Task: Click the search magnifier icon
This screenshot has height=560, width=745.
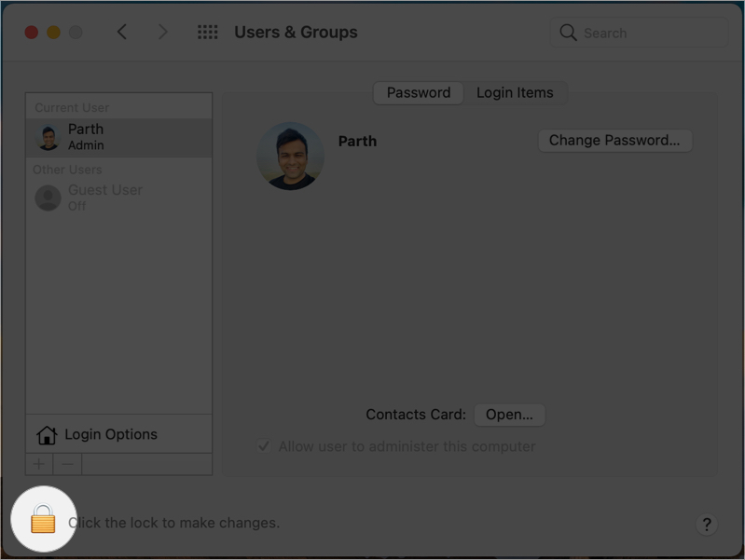Action: (x=568, y=33)
